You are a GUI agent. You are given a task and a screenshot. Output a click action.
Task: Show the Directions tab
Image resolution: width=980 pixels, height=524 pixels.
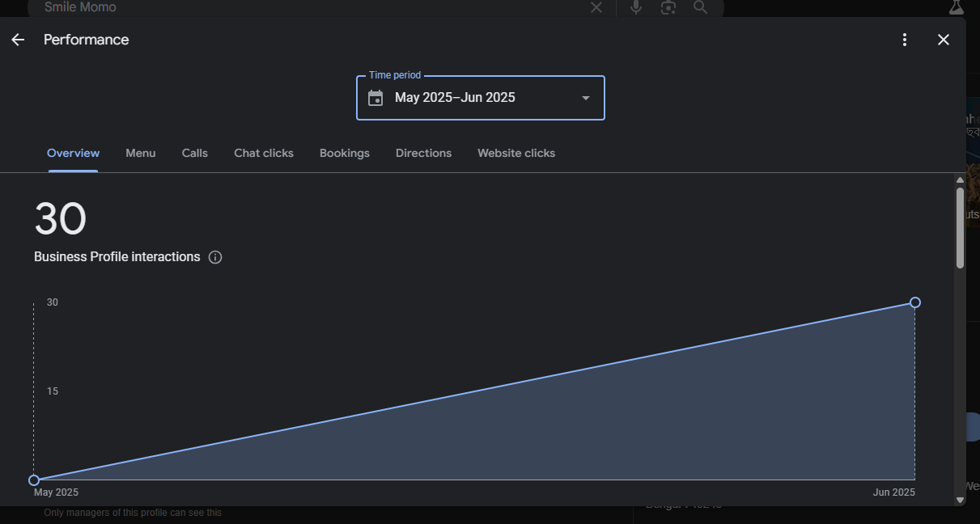423,153
